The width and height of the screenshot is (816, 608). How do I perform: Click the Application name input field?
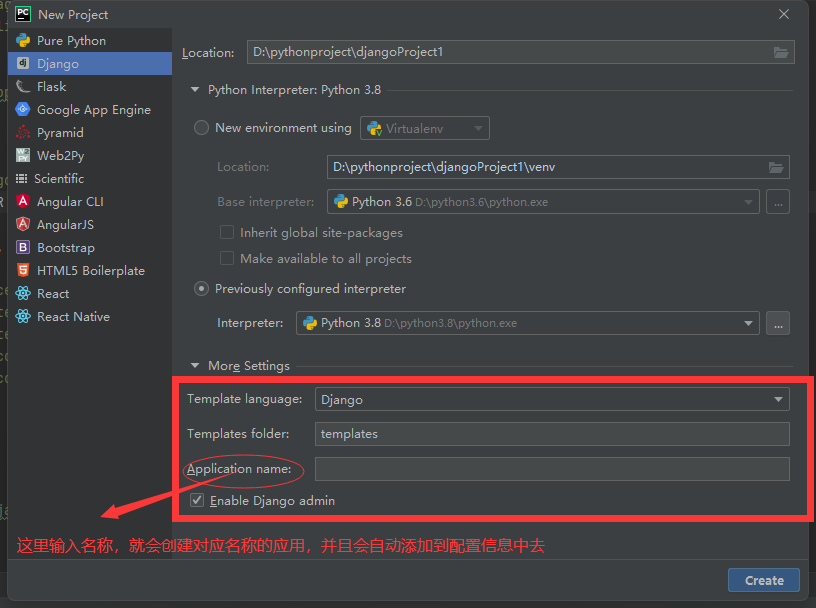tap(552, 469)
